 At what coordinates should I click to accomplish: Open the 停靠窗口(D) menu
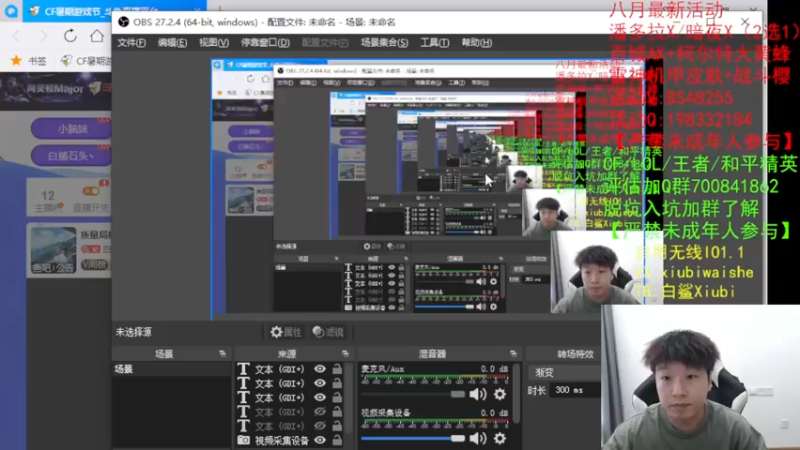click(265, 43)
